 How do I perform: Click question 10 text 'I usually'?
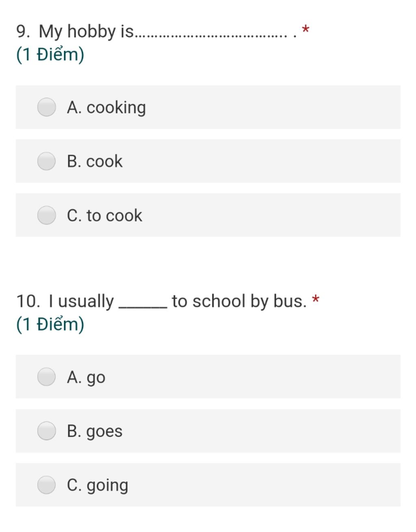pos(81,302)
